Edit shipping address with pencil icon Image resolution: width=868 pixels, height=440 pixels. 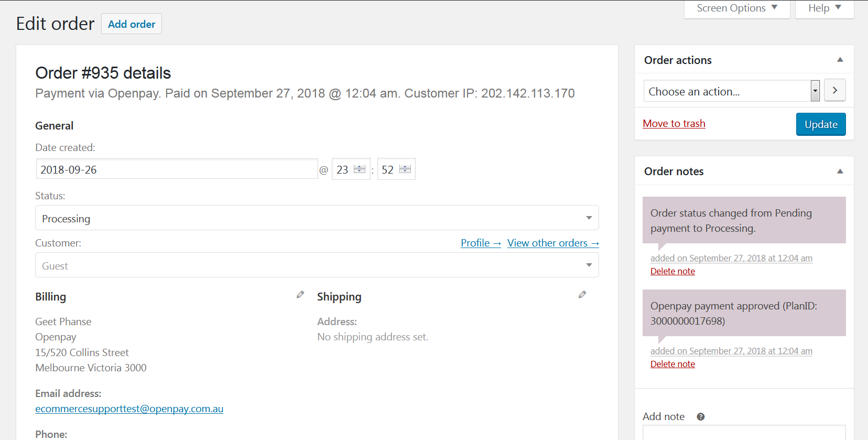tap(582, 295)
